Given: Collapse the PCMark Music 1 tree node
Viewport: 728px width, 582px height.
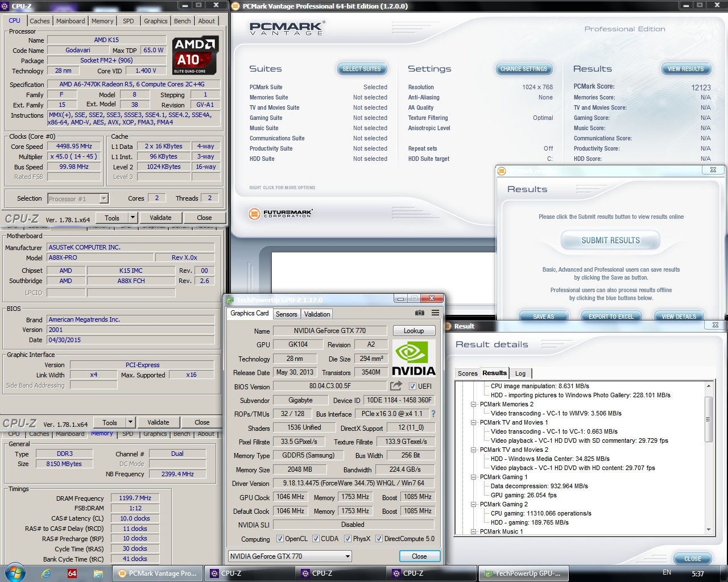Looking at the screenshot, I should (473, 532).
